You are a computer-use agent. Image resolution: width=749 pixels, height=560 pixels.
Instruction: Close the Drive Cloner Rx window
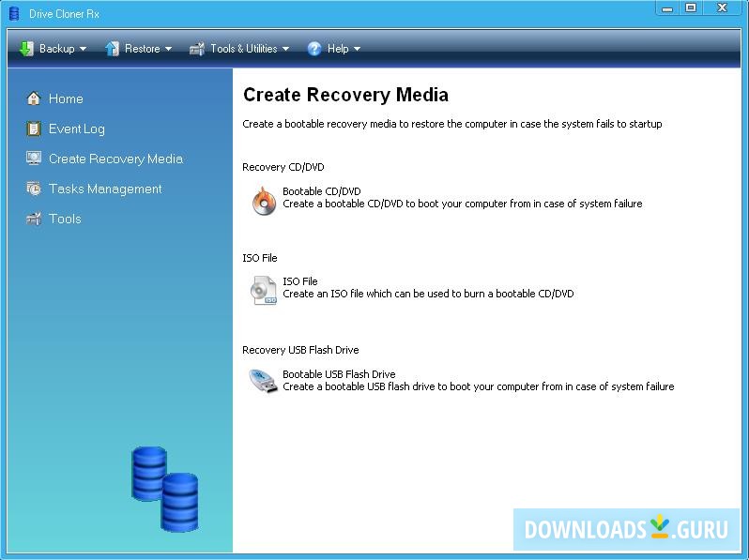point(723,8)
